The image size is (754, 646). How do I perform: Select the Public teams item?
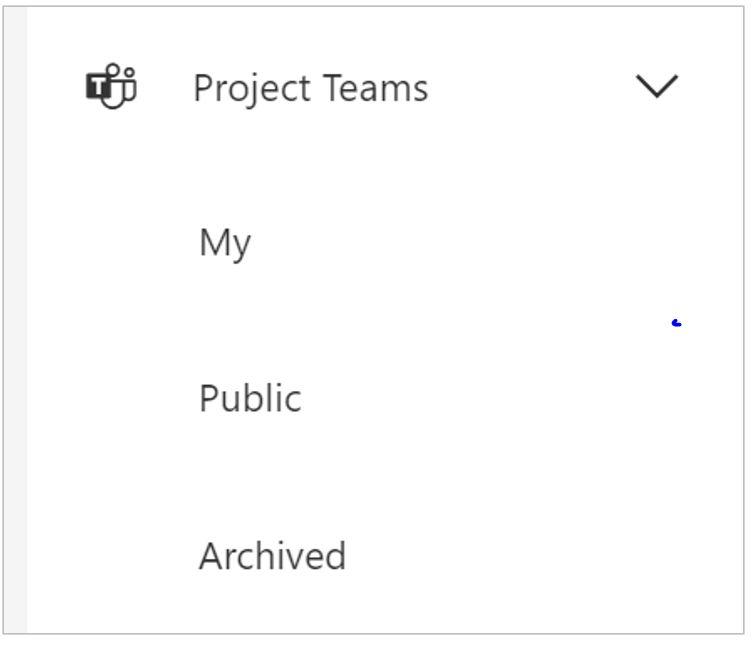250,399
